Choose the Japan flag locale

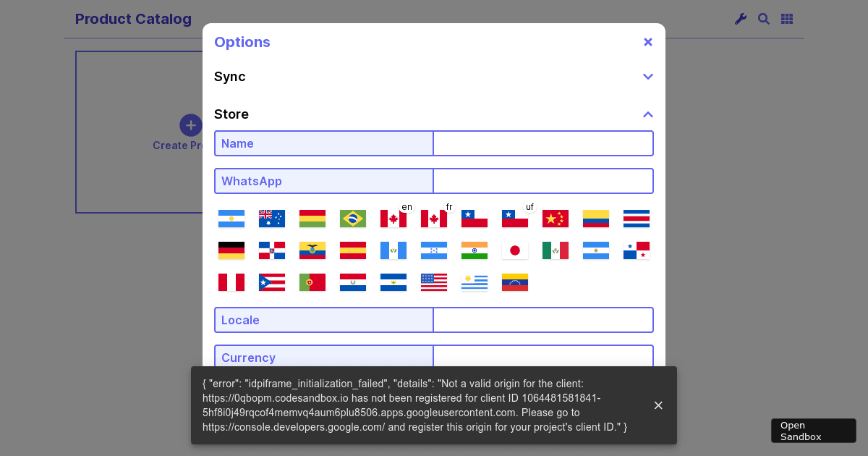coord(515,250)
